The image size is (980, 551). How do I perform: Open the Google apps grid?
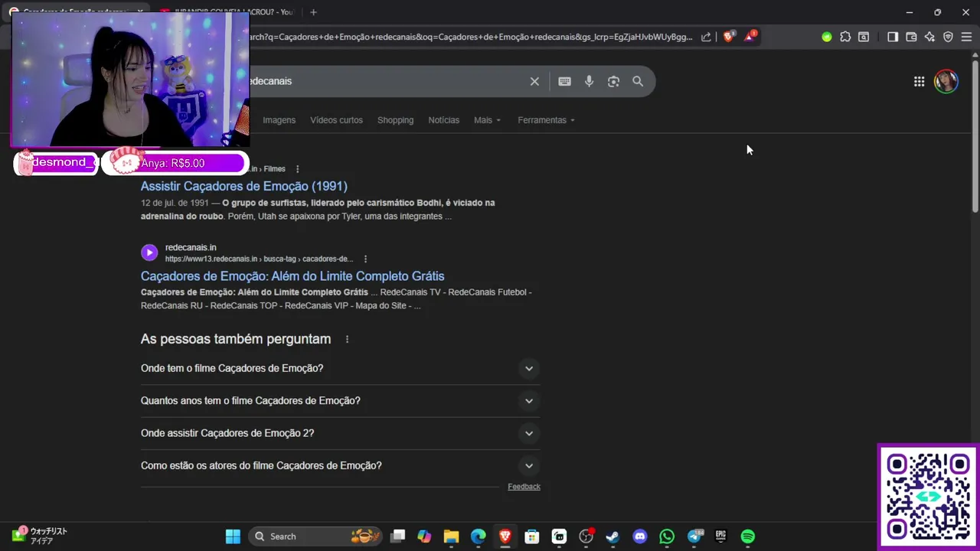[x=919, y=81]
